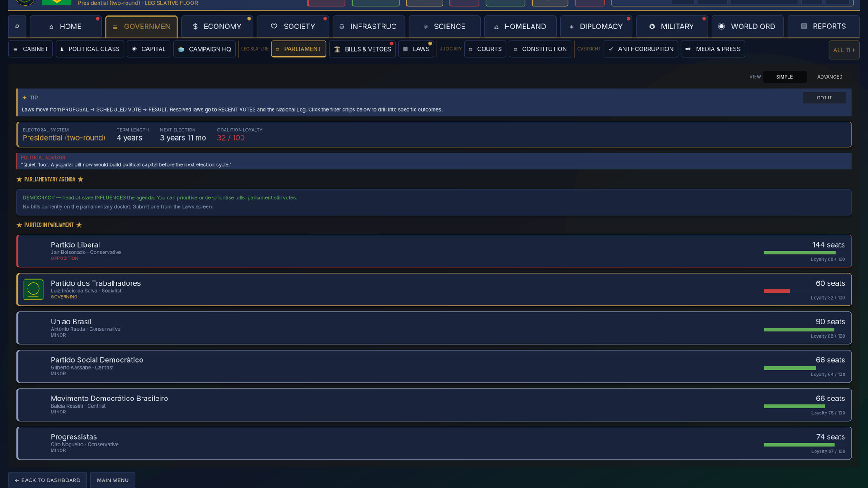This screenshot has width=868, height=488.
Task: Click the search magnifier icon
Action: 17,27
